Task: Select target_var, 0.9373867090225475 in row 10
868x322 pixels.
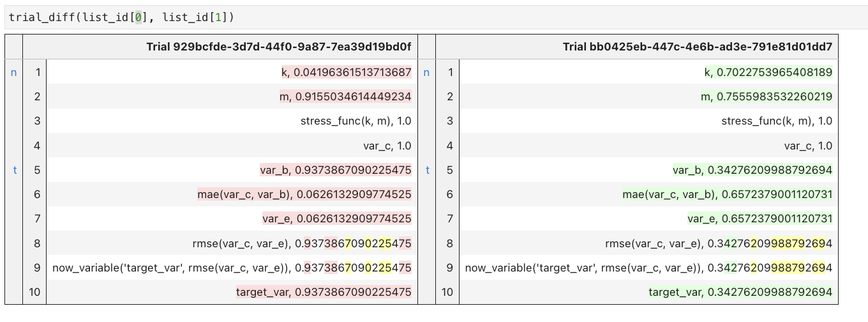Action: pyautogui.click(x=324, y=292)
